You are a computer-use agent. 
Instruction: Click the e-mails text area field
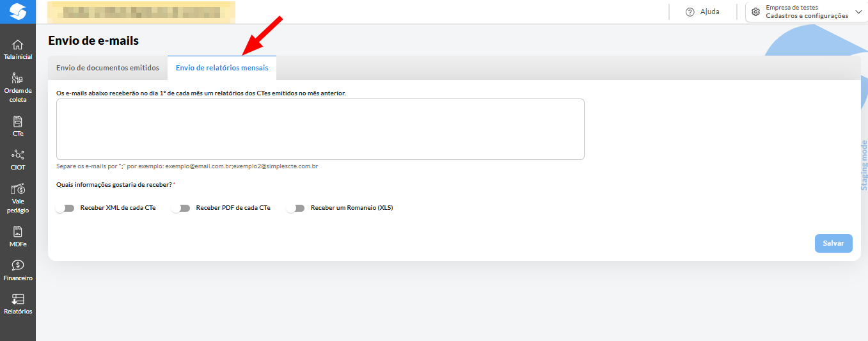[x=320, y=129]
